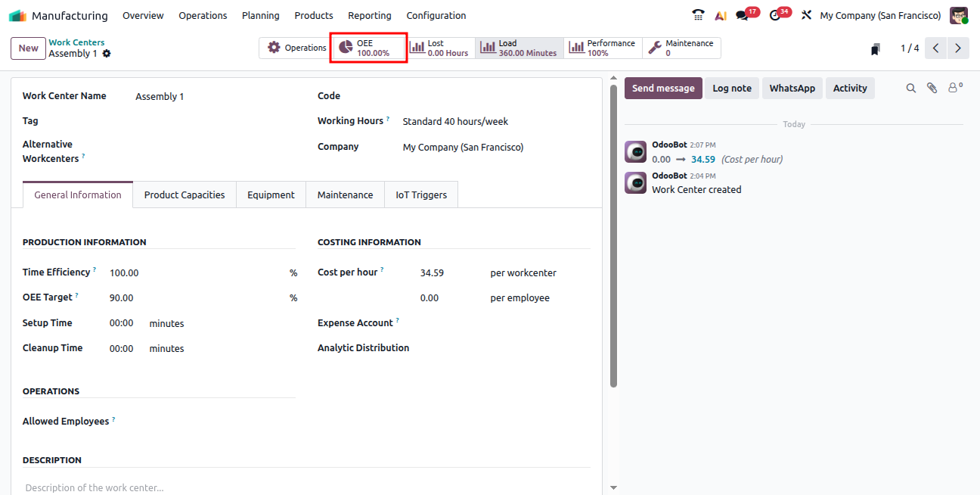Open the My Company (San Francisco) switcher
This screenshot has height=495, width=980.
880,15
